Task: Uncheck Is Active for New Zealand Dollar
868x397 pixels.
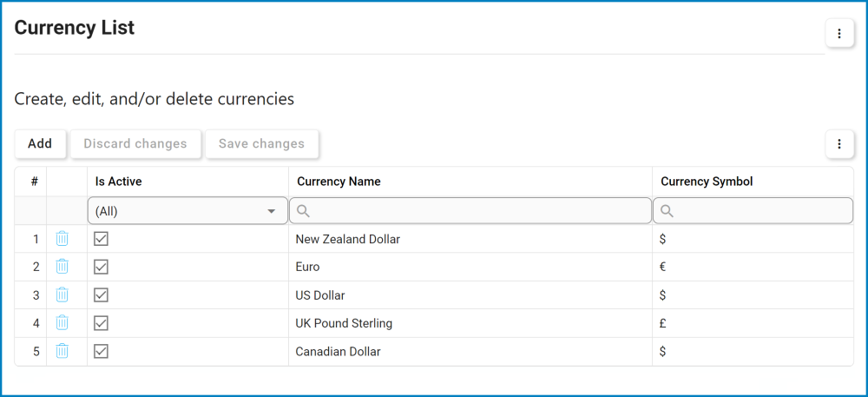Action: click(101, 239)
